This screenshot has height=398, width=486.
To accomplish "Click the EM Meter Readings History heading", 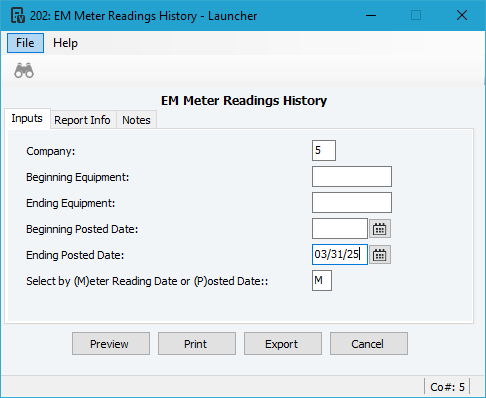I will 244,101.
